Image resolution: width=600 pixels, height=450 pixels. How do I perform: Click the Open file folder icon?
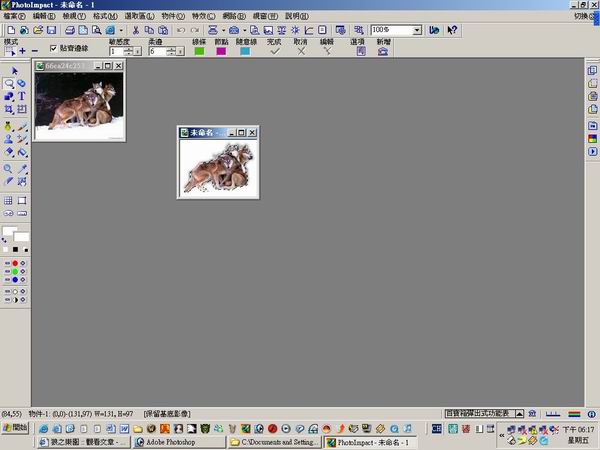[38, 30]
